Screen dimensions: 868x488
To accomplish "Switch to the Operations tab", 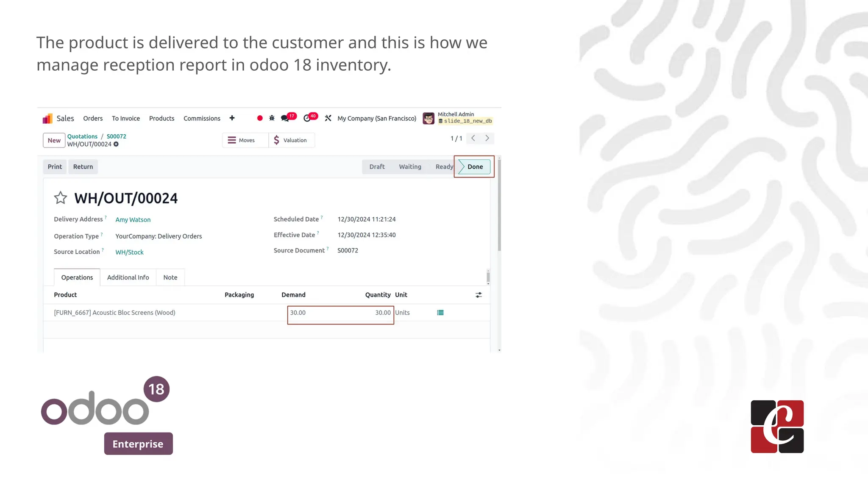I will tap(77, 277).
